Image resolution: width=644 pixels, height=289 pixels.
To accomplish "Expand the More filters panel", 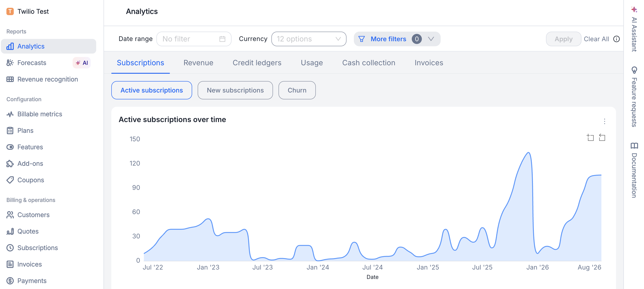I will 397,39.
